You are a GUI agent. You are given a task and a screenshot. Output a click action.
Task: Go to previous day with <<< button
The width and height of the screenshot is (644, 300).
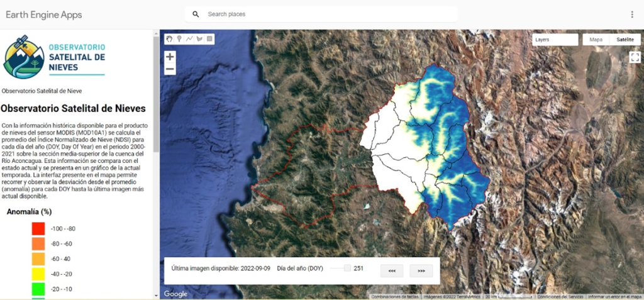[392, 271]
